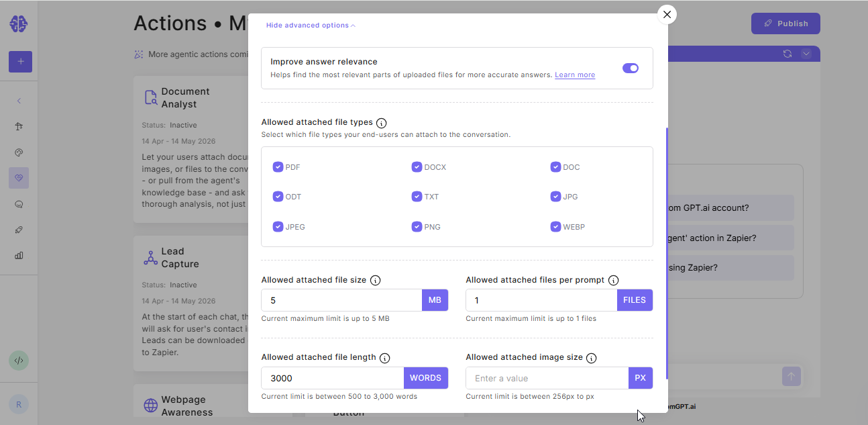The height and width of the screenshot is (425, 868).
Task: Click info icon next to Allowed attached image size
Action: tap(591, 358)
